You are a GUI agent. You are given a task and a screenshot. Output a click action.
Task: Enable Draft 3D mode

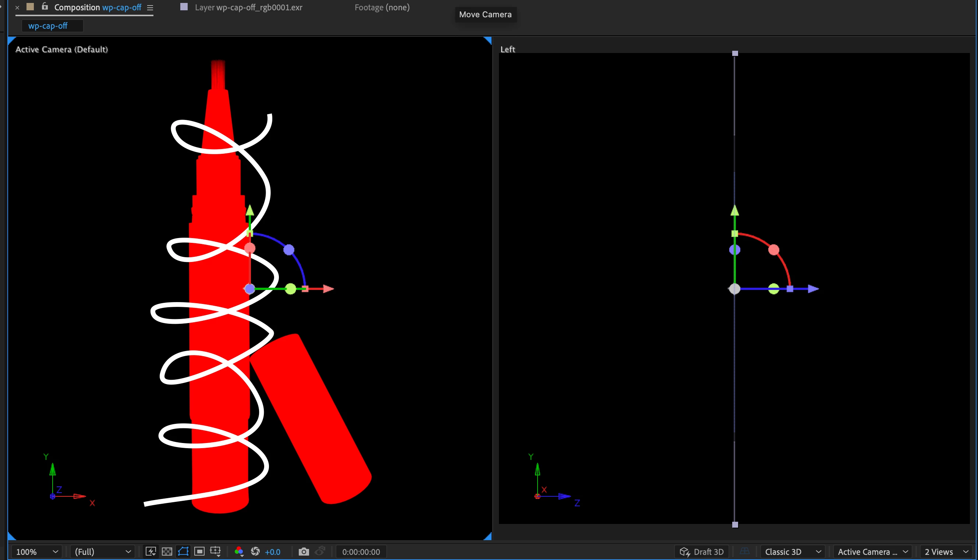click(701, 552)
